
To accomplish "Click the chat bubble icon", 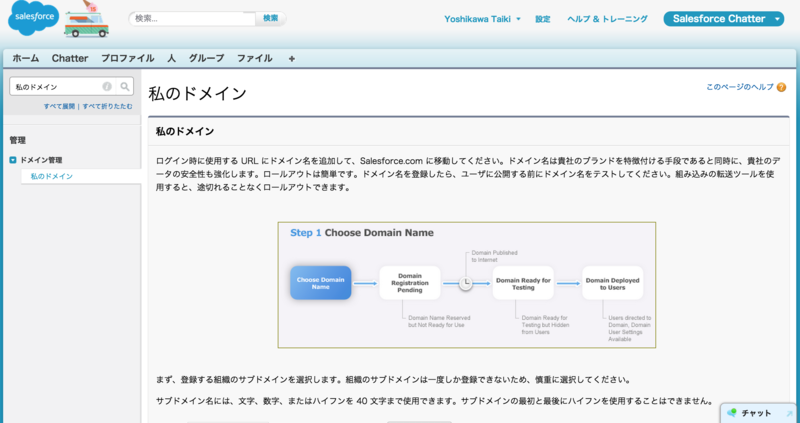I will [x=732, y=412].
